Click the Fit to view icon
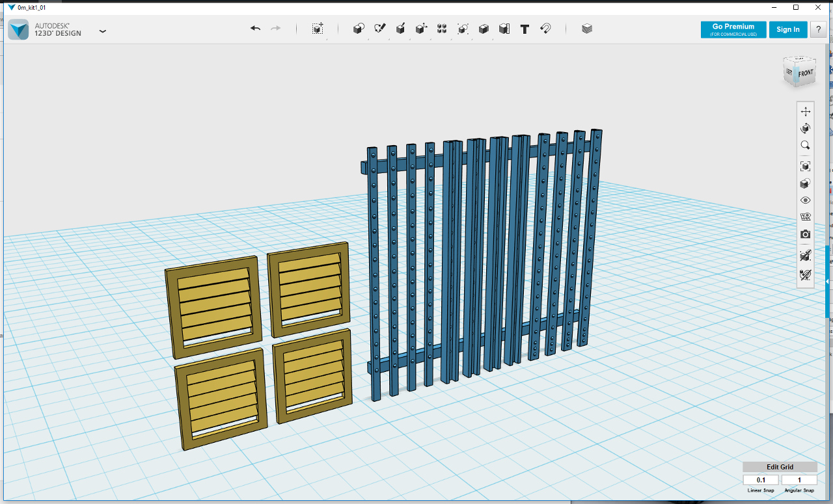The height and width of the screenshot is (504, 833). (x=806, y=166)
